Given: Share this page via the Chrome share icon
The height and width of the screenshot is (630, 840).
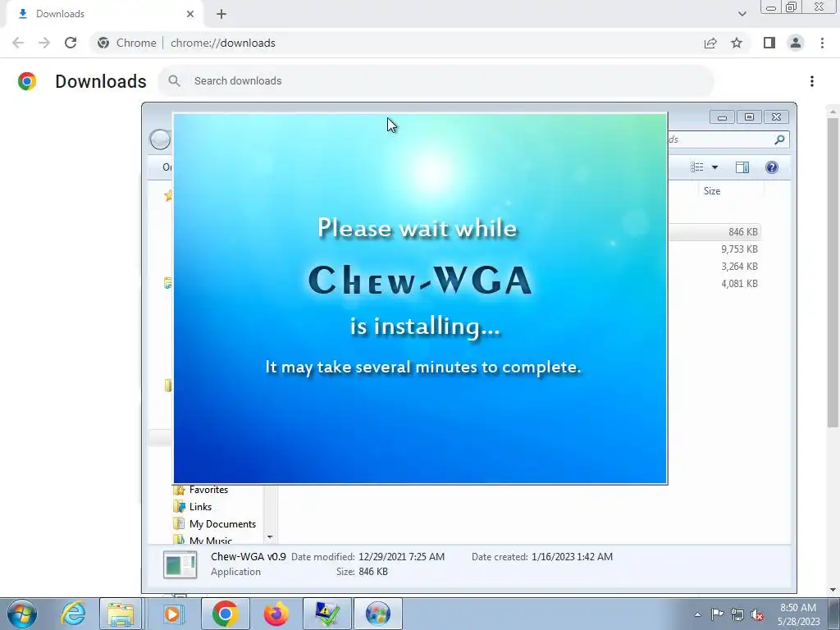Looking at the screenshot, I should 710,43.
